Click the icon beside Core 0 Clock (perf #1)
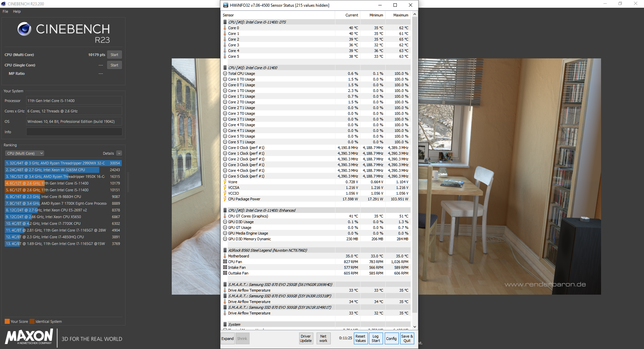Screen dimensions: 644x349 (225, 148)
